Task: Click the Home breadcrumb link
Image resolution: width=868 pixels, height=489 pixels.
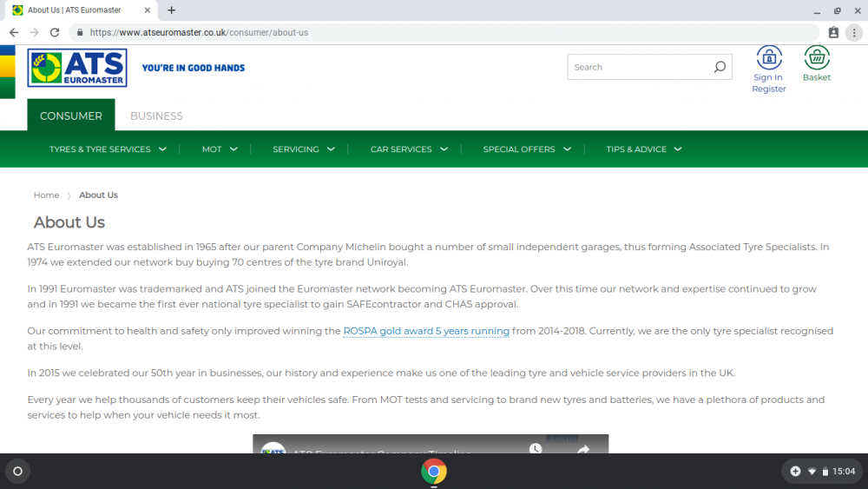Action: click(46, 195)
